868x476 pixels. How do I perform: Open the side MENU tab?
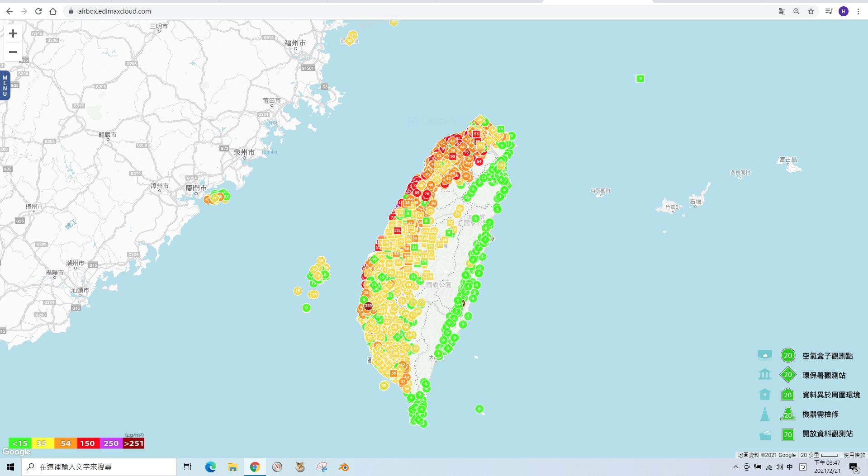(5, 85)
